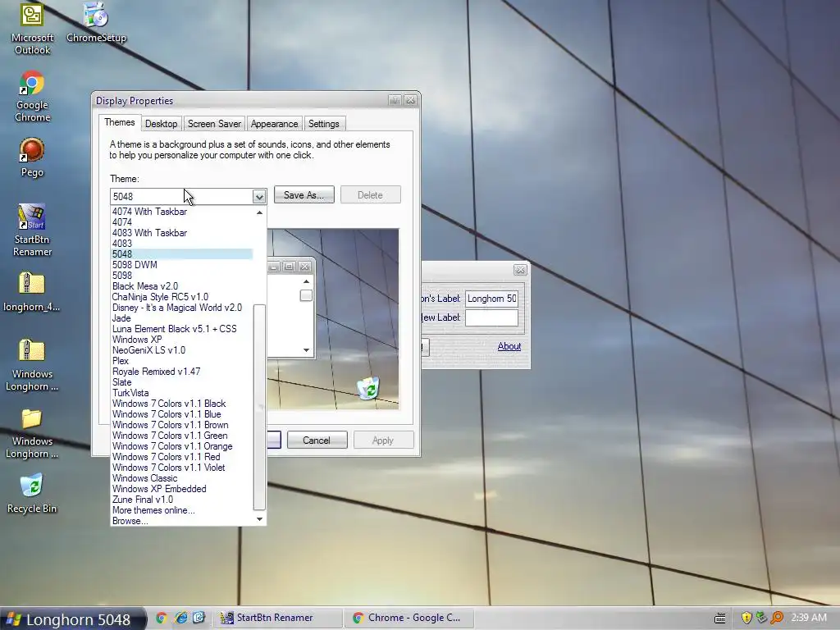Choose theme '4083 With Taskbar'
Viewport: 840px width, 630px height.
[181, 233]
